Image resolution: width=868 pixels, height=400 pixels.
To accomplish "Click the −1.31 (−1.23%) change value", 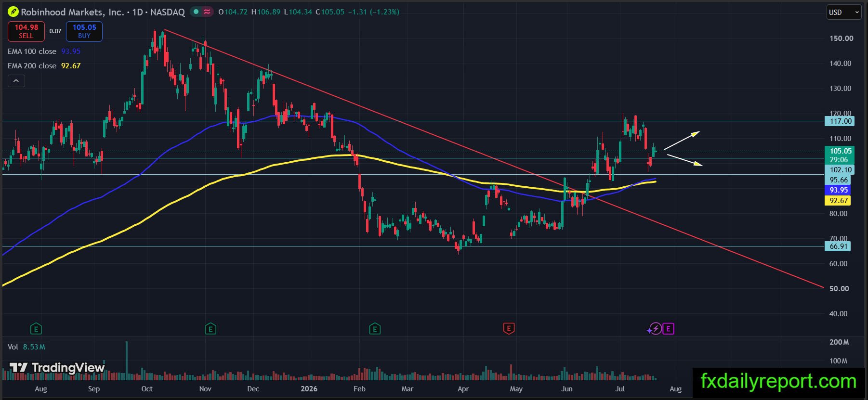I will click(374, 12).
